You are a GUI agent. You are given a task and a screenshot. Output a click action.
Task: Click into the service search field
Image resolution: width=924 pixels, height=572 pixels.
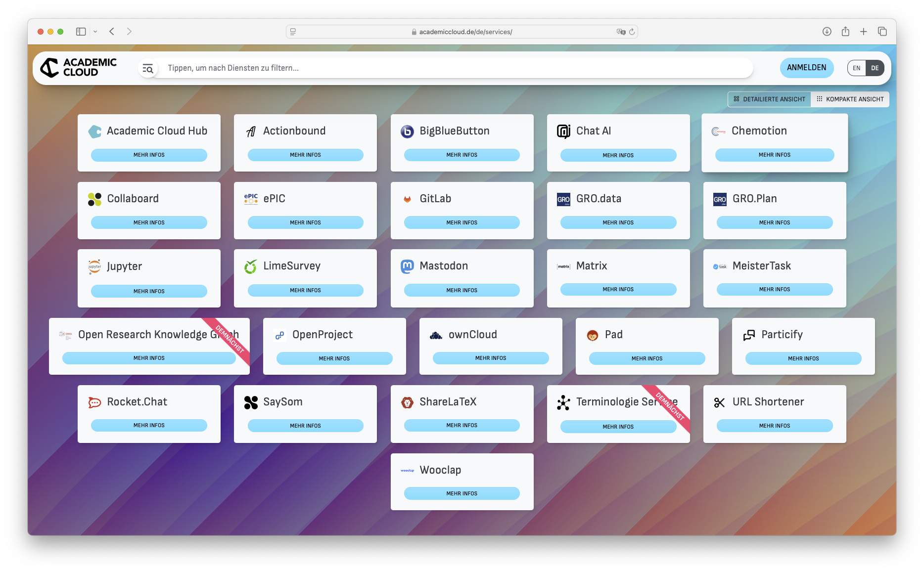(x=445, y=68)
